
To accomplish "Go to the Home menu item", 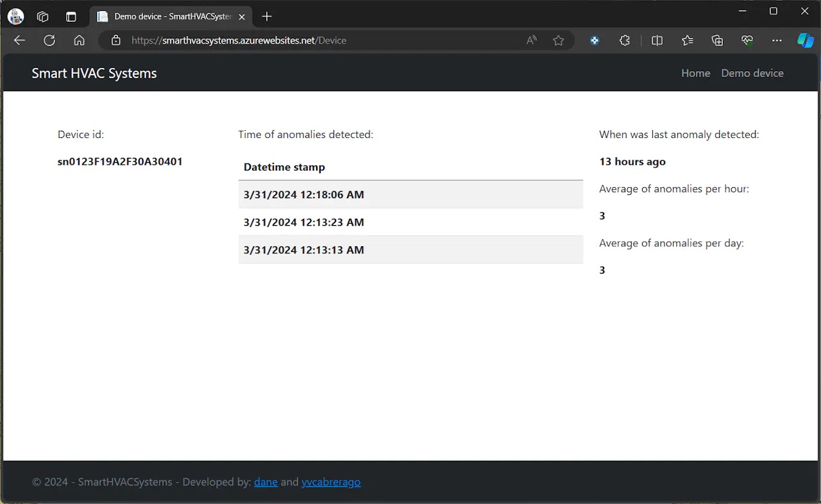I will [x=695, y=72].
